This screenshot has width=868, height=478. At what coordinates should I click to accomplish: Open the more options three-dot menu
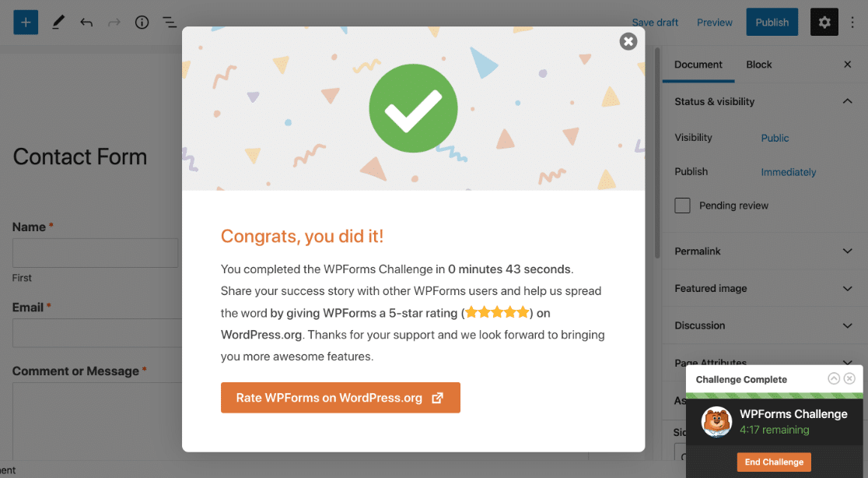853,23
